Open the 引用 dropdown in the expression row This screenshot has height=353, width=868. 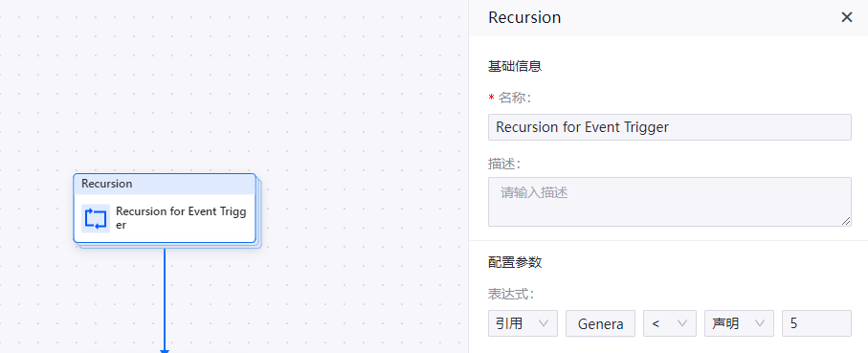[523, 323]
